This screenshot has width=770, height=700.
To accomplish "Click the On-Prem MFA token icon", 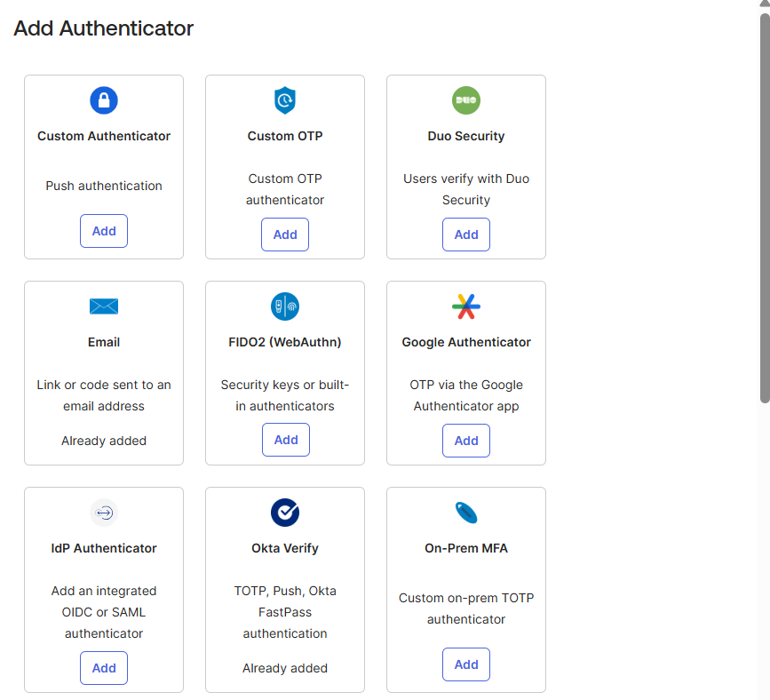I will click(x=466, y=513).
